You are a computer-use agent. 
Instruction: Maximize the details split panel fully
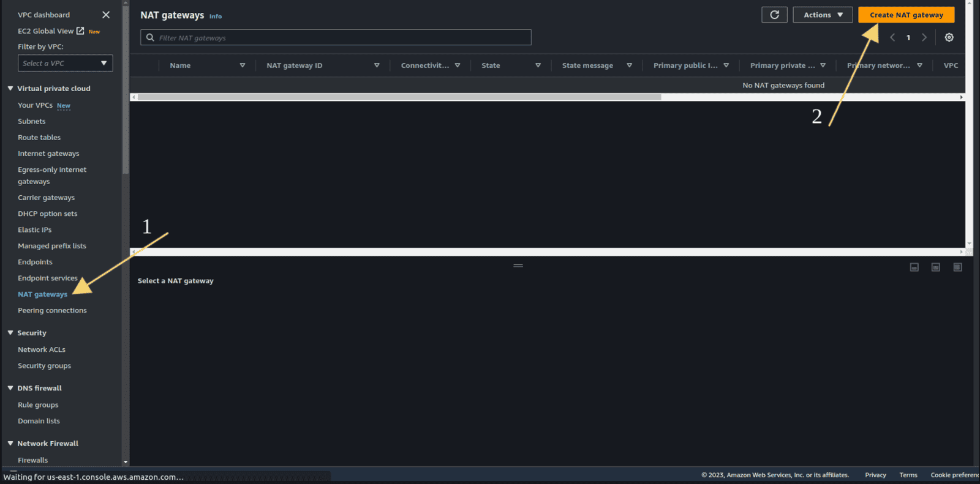(957, 267)
